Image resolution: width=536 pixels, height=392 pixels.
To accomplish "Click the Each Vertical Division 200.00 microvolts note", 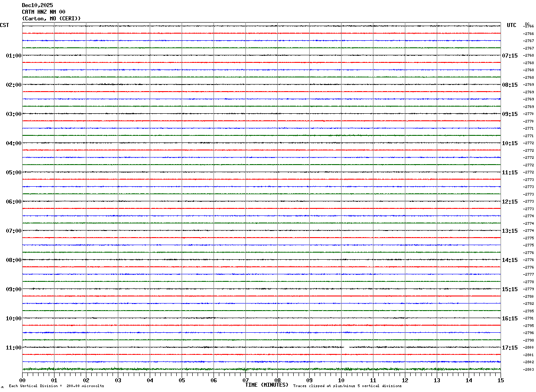I will [x=56, y=386].
